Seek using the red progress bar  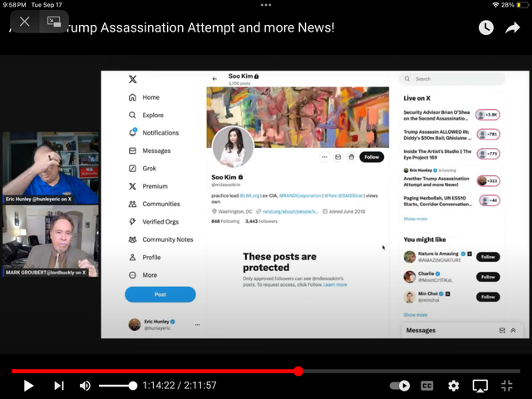266,372
